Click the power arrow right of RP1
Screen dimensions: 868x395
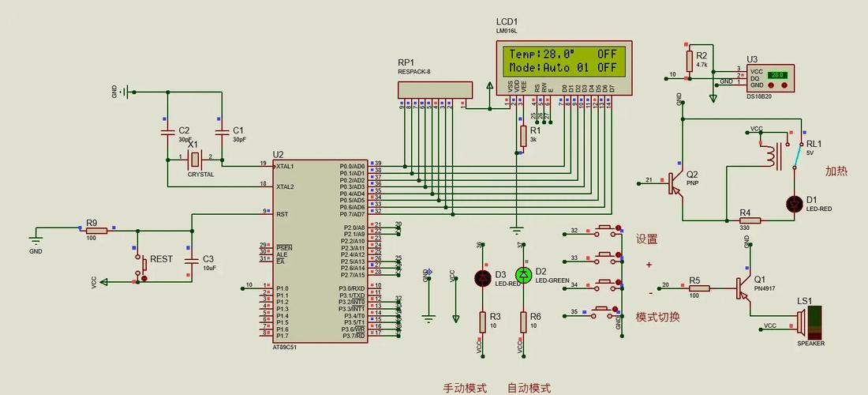click(x=489, y=87)
